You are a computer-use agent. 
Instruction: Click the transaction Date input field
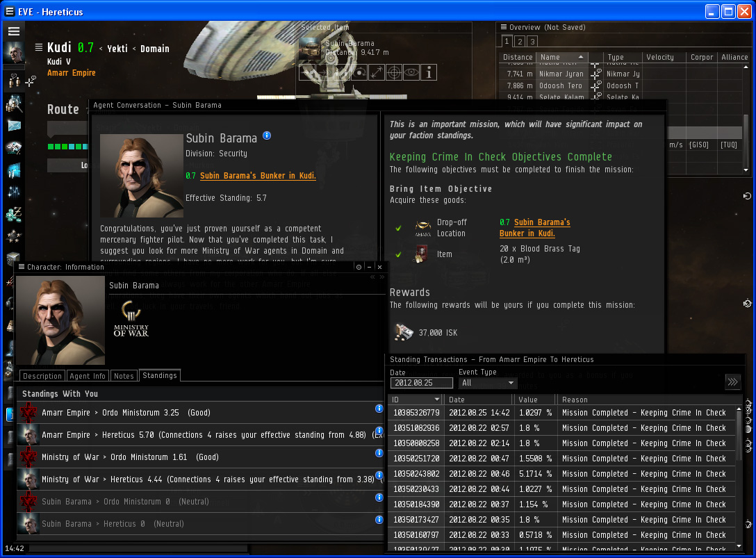421,383
